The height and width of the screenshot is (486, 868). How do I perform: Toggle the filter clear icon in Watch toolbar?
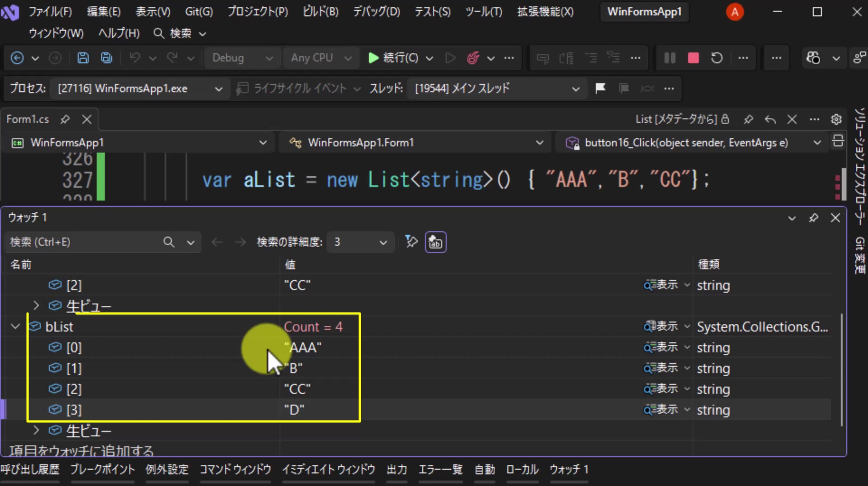(x=411, y=242)
